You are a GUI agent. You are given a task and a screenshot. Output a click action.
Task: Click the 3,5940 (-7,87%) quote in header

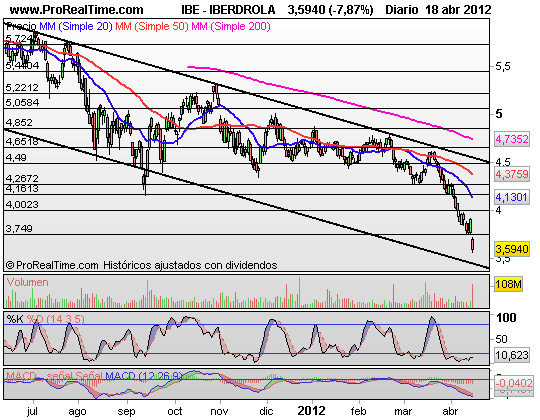tap(330, 10)
